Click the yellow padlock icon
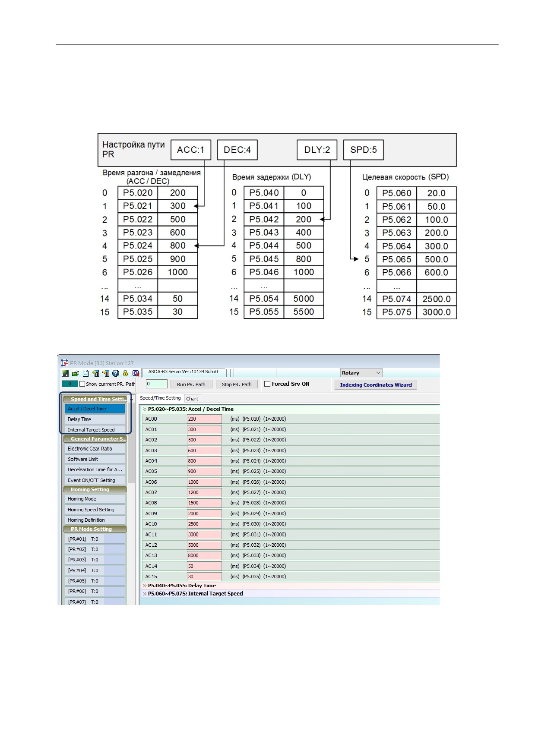 pyautogui.click(x=125, y=373)
